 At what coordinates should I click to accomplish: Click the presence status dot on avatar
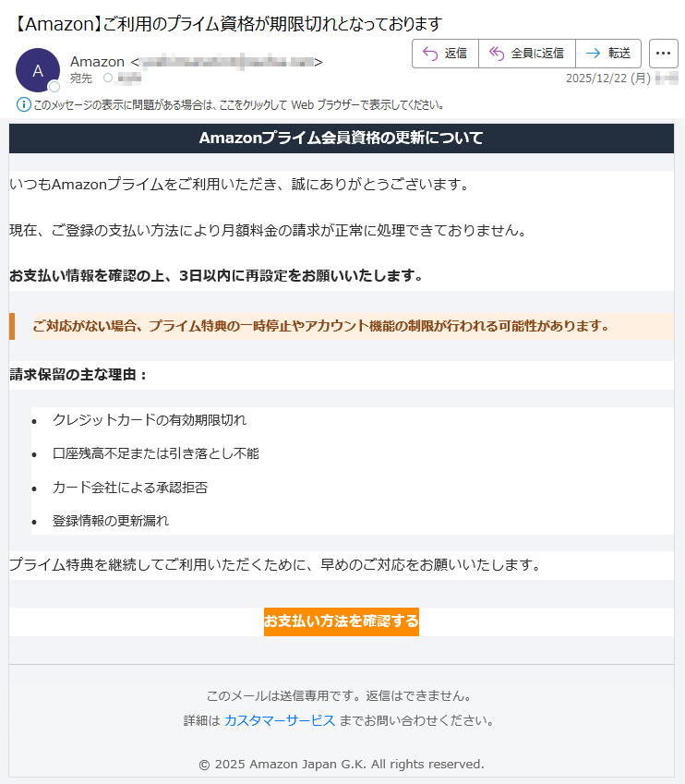point(54,87)
